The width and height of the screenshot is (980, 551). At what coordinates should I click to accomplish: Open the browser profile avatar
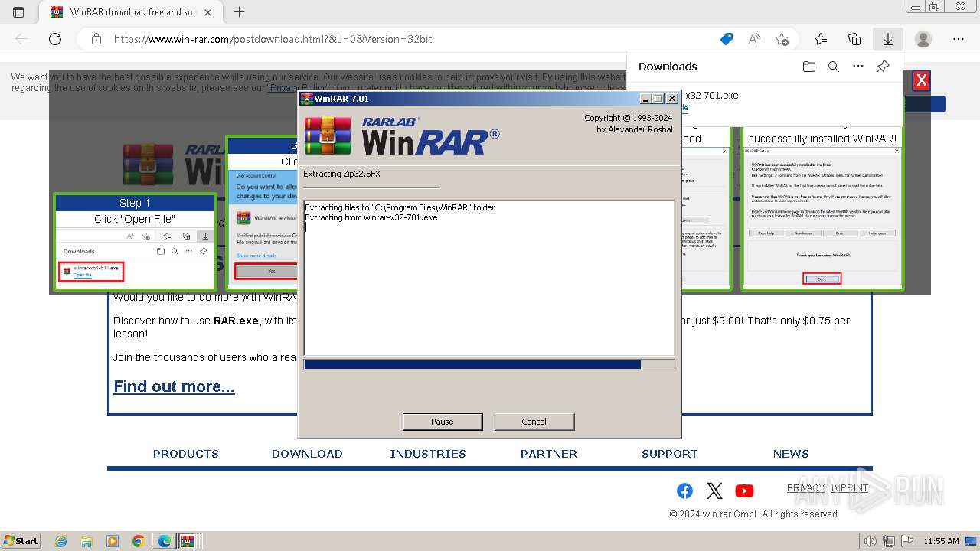923,39
